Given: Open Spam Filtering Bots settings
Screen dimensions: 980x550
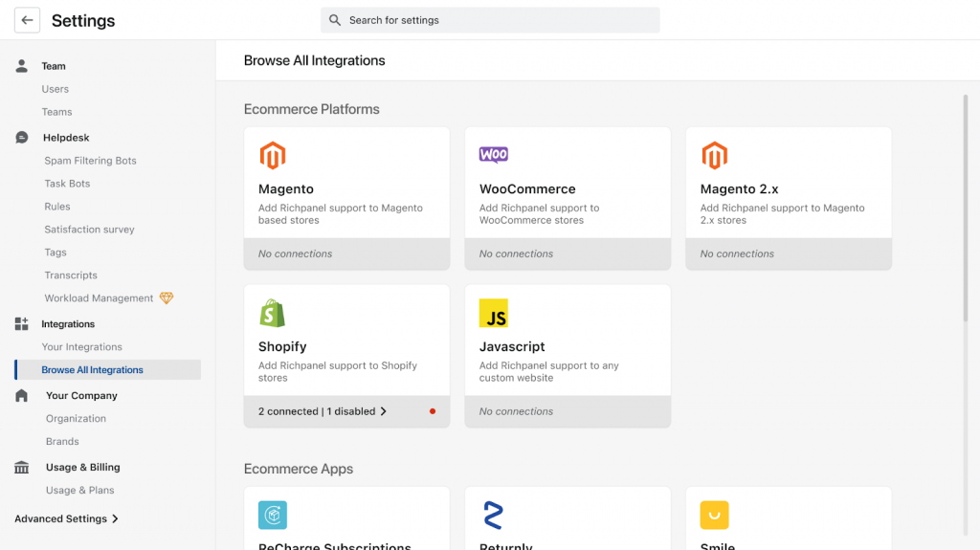Looking at the screenshot, I should coord(90,161).
